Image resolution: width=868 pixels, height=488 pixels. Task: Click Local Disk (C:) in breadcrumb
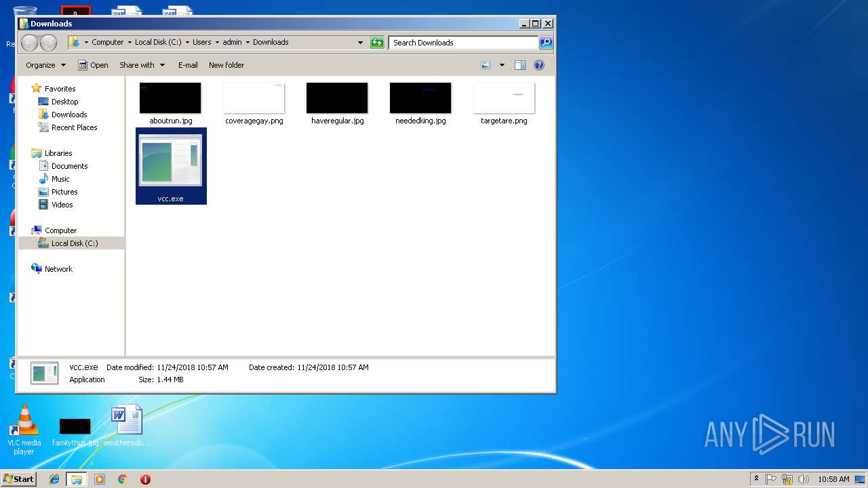pyautogui.click(x=158, y=42)
